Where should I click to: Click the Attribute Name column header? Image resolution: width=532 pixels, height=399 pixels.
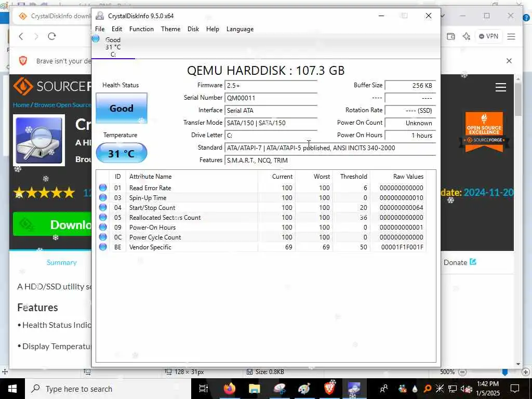(x=192, y=177)
